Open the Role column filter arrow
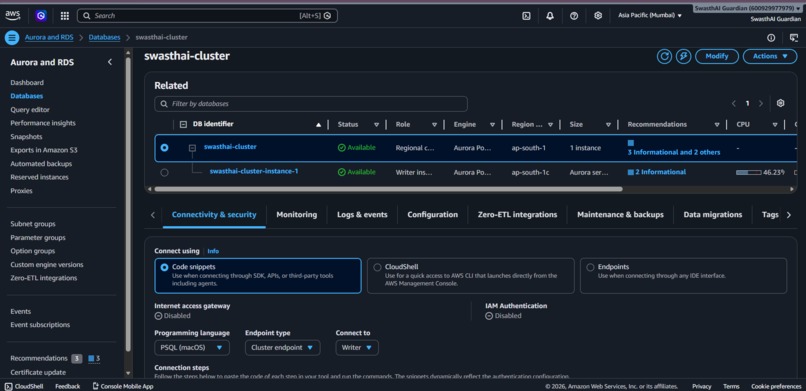The height and width of the screenshot is (391, 806). point(434,125)
